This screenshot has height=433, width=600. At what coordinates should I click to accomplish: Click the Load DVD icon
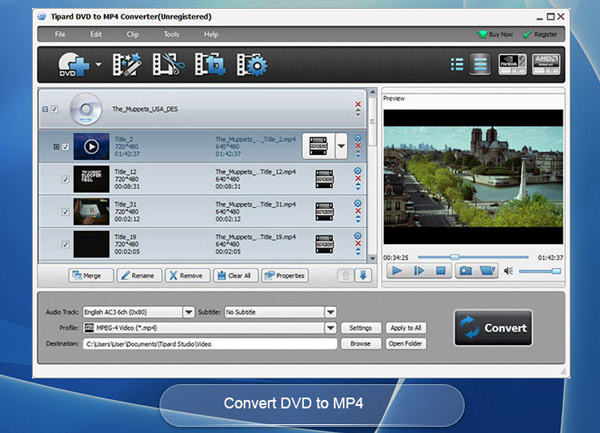coord(73,64)
